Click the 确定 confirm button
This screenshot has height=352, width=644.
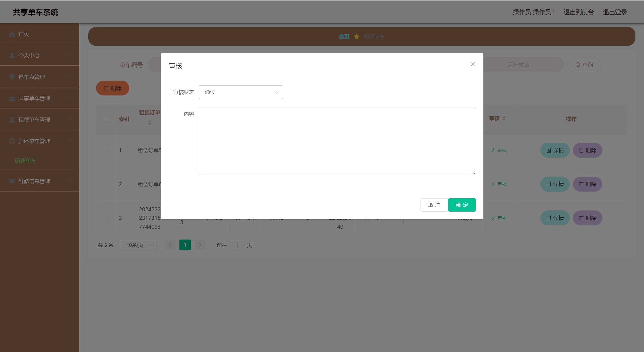click(x=462, y=205)
